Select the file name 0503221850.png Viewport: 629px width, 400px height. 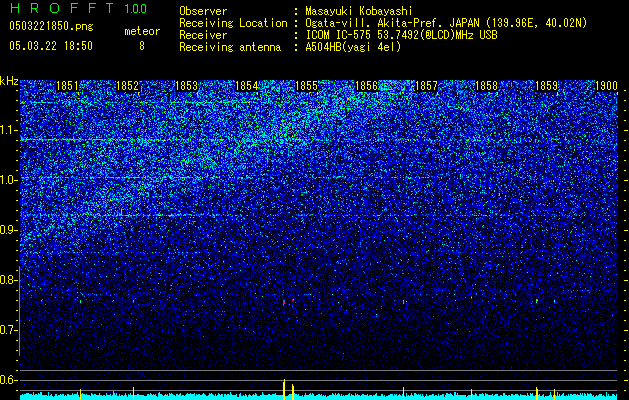(x=51, y=27)
